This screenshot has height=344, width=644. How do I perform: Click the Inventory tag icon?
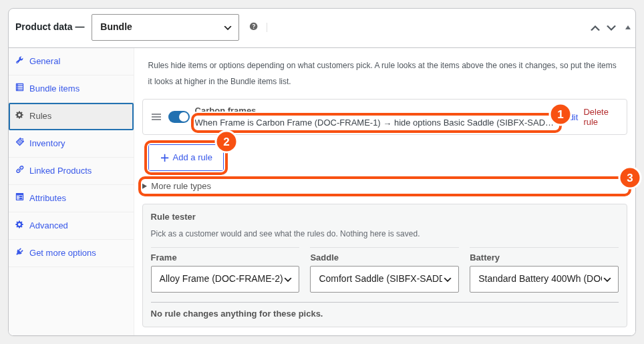(19, 142)
